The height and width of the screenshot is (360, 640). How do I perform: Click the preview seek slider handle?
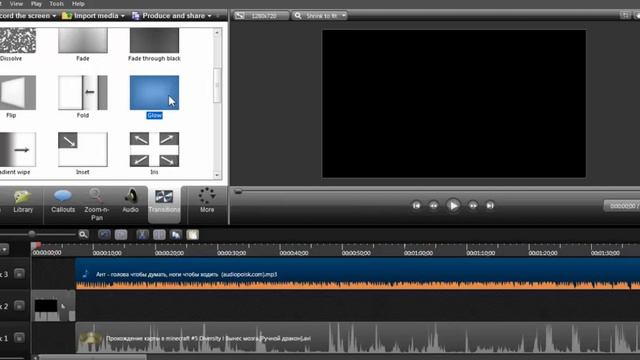[x=238, y=191]
